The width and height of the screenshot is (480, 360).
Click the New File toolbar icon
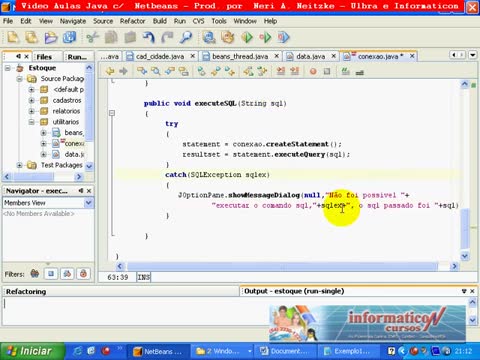point(13,37)
